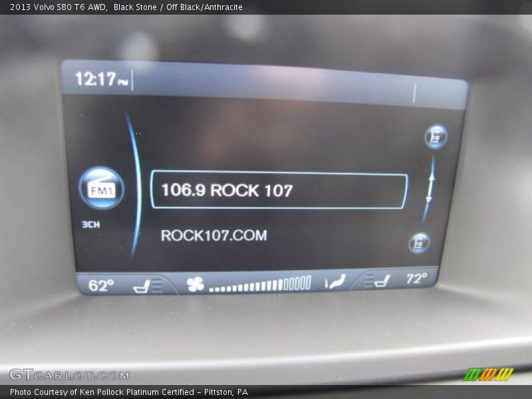Tap the driver seat heating icon

147,286
